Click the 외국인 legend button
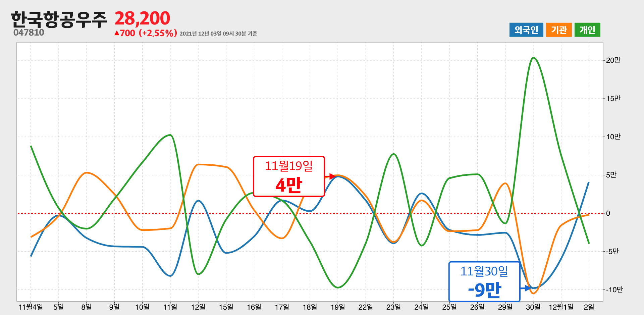644x315 pixels. (526, 30)
